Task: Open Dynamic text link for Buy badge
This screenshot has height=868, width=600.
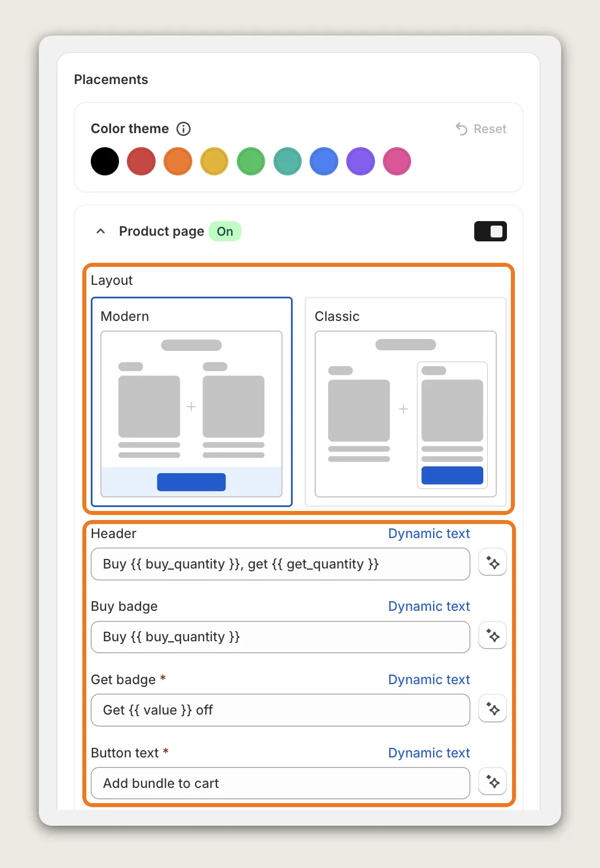Action: click(x=429, y=606)
